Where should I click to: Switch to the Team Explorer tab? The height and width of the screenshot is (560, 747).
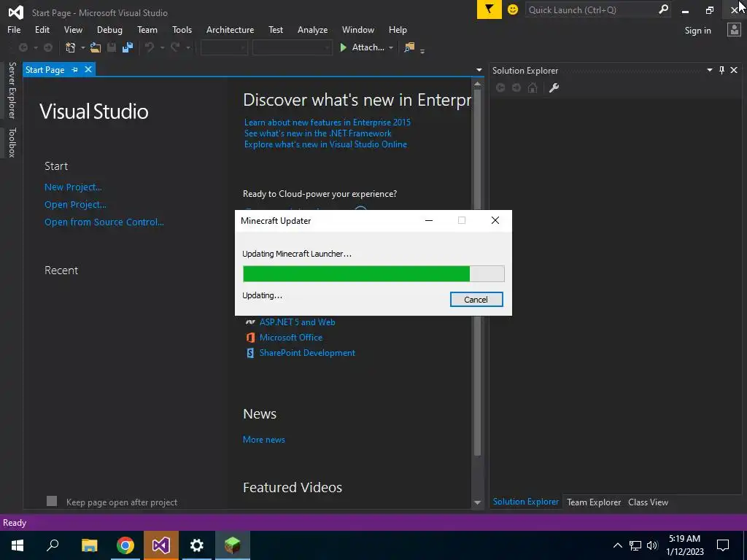pyautogui.click(x=594, y=502)
